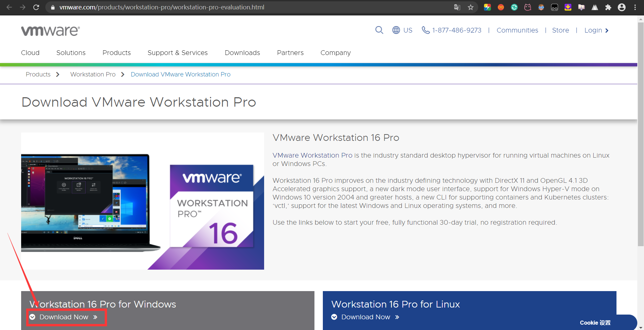Download Now for Workstation 16 Pro Windows
Screen dimensions: 644x330
coord(64,317)
